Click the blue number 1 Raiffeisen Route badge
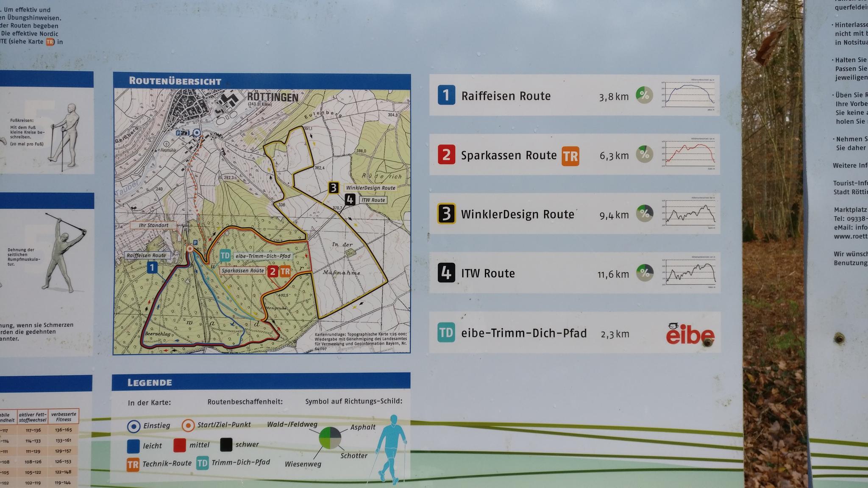Image resolution: width=868 pixels, height=488 pixels. pyautogui.click(x=446, y=95)
